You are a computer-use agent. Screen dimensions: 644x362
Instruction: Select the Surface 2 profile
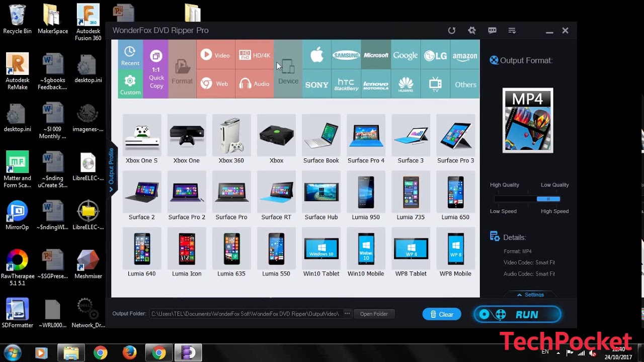[142, 196]
